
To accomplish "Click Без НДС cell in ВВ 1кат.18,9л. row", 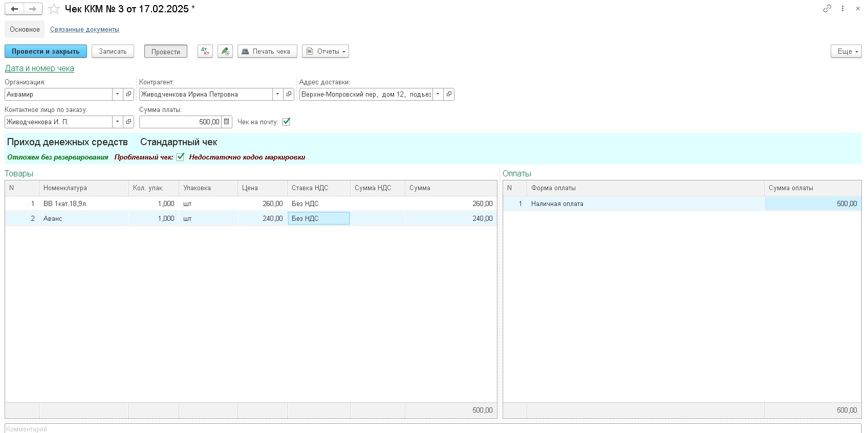I will 319,203.
